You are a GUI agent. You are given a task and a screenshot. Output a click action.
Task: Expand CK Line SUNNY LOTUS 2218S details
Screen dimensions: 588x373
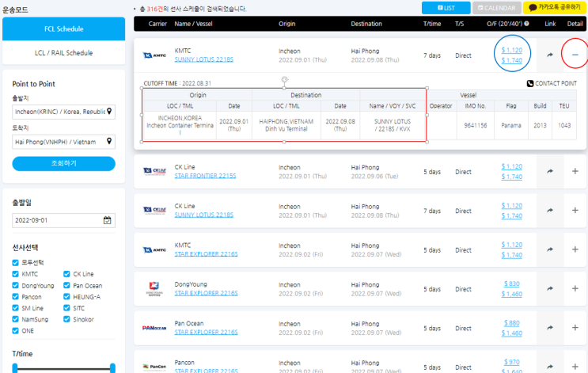(575, 210)
